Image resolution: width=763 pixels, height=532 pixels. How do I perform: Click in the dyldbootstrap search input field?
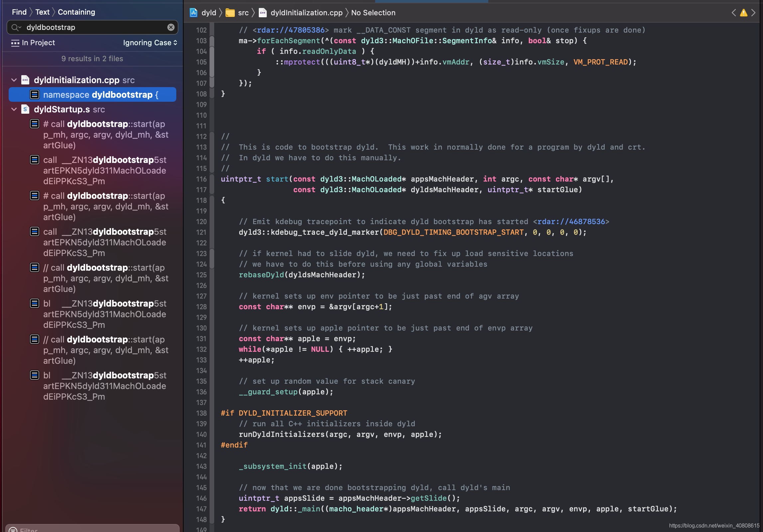pos(93,27)
